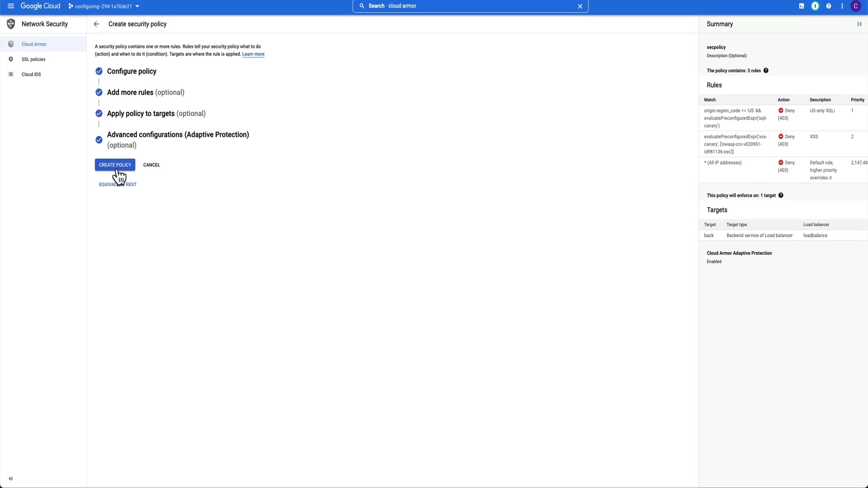Click help icon beside enforce on 1 target
Screen dimensions: 868x488
click(781, 195)
